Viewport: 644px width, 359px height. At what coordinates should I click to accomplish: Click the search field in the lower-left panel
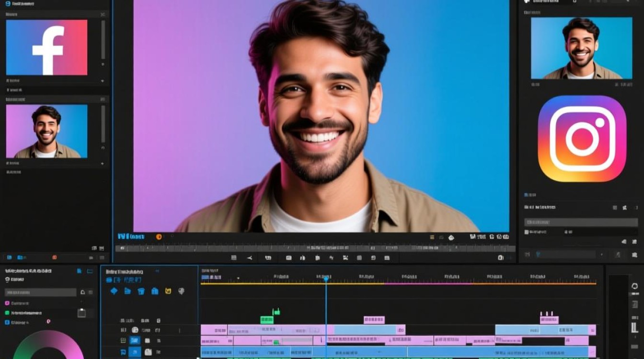click(40, 292)
